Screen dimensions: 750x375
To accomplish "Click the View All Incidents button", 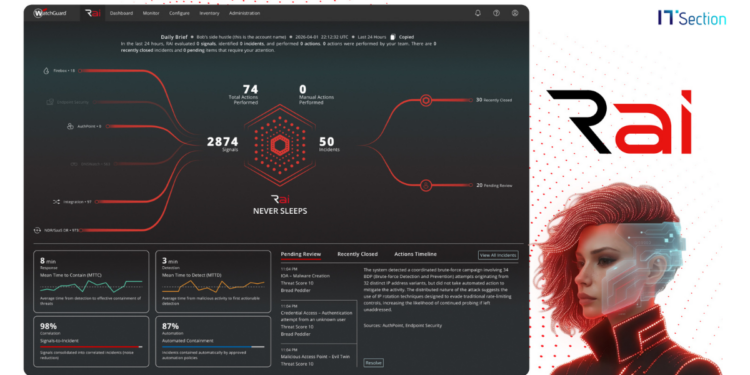I will click(x=498, y=255).
